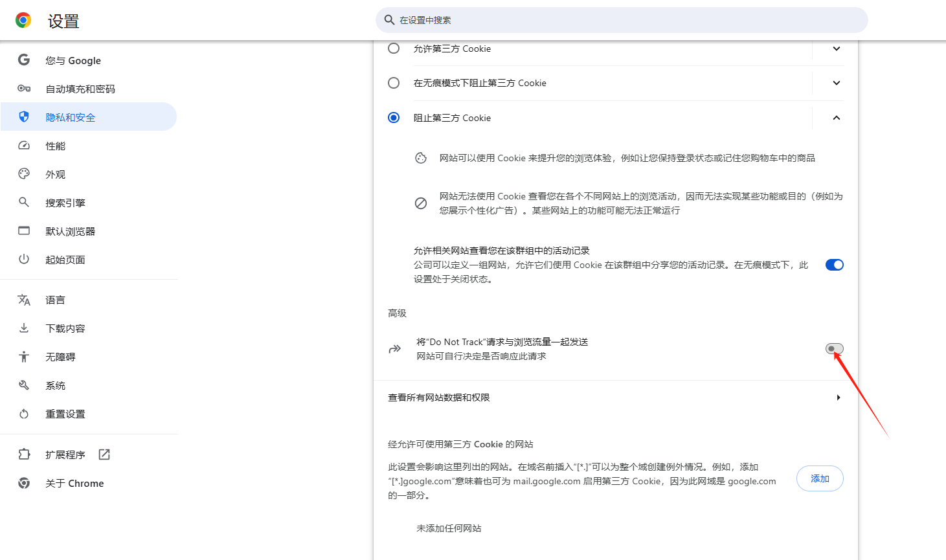Click the Chrome logo icon
946x560 pixels.
(23, 21)
